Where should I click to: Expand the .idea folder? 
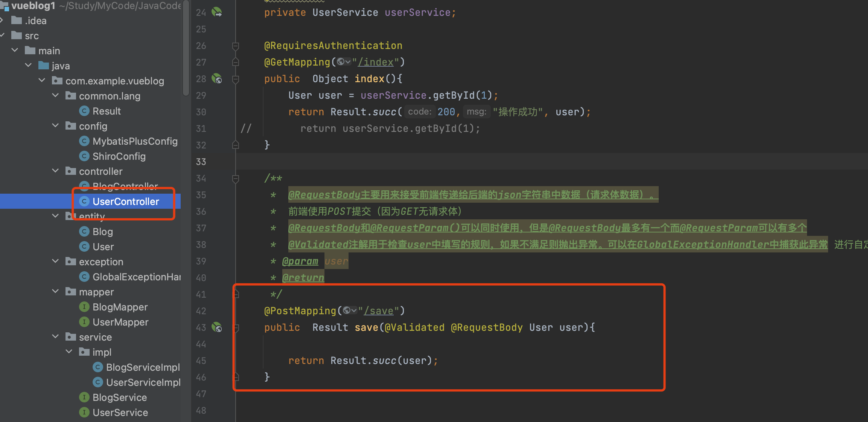coord(2,20)
